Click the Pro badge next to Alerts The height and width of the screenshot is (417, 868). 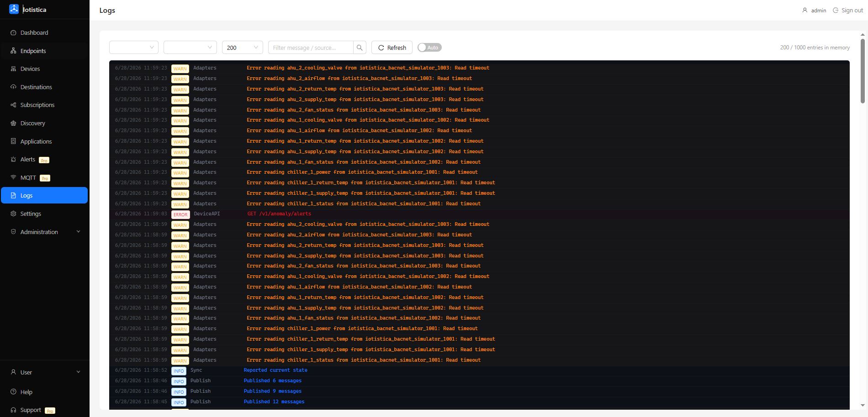(x=44, y=160)
